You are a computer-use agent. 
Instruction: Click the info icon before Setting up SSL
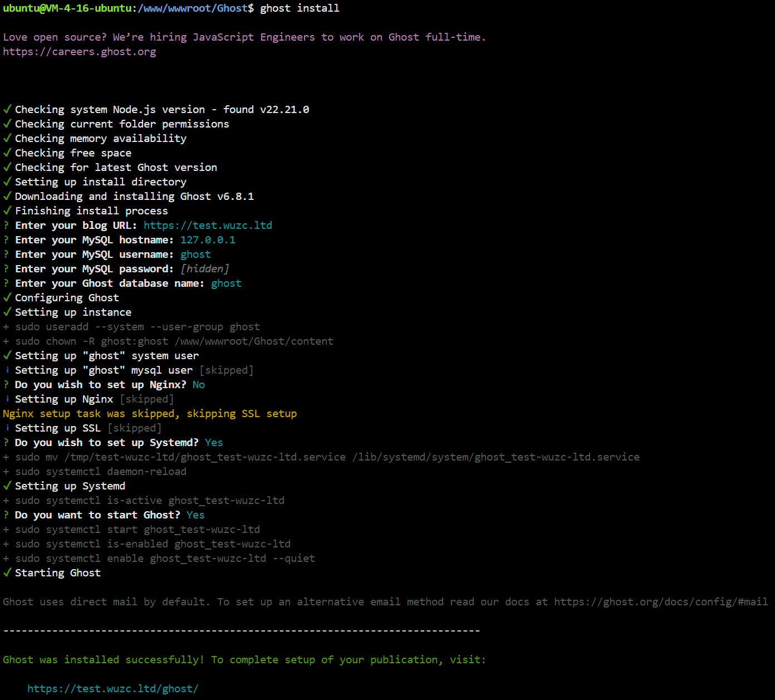(x=7, y=428)
